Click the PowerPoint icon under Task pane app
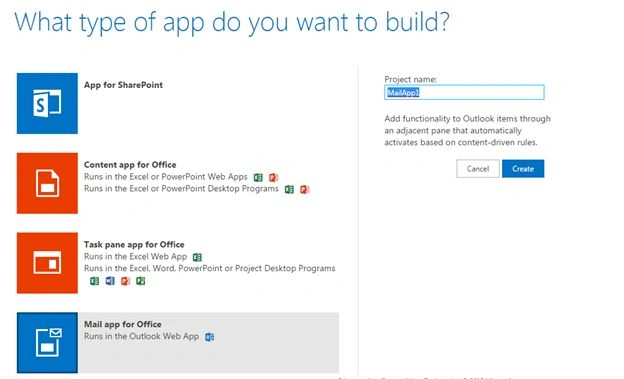 pyautogui.click(x=125, y=281)
